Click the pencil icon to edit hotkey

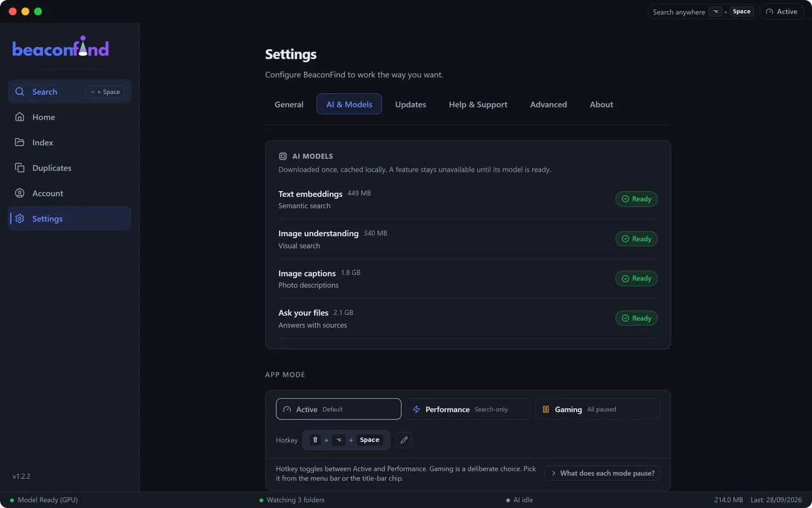pos(404,440)
